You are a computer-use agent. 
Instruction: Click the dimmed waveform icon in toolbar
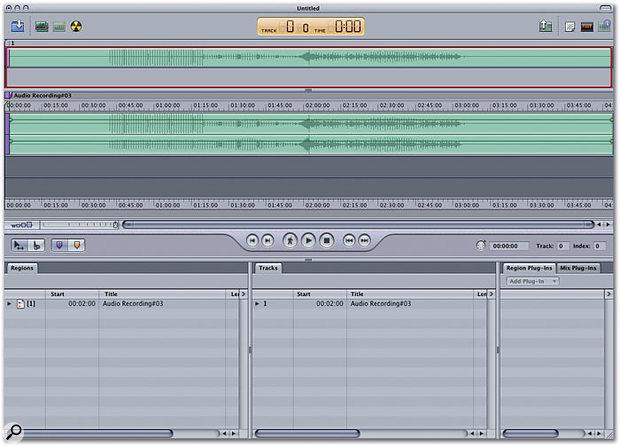coord(59,27)
